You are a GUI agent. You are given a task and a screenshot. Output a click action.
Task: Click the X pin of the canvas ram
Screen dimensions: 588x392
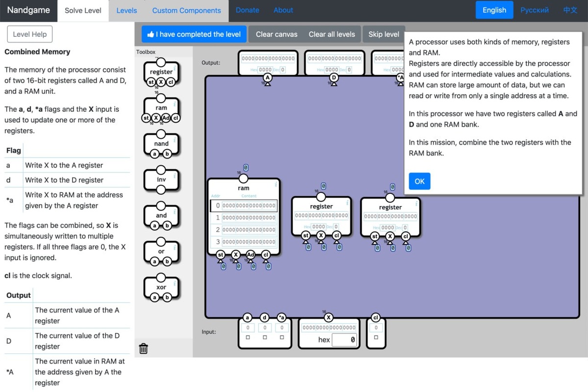tap(236, 255)
